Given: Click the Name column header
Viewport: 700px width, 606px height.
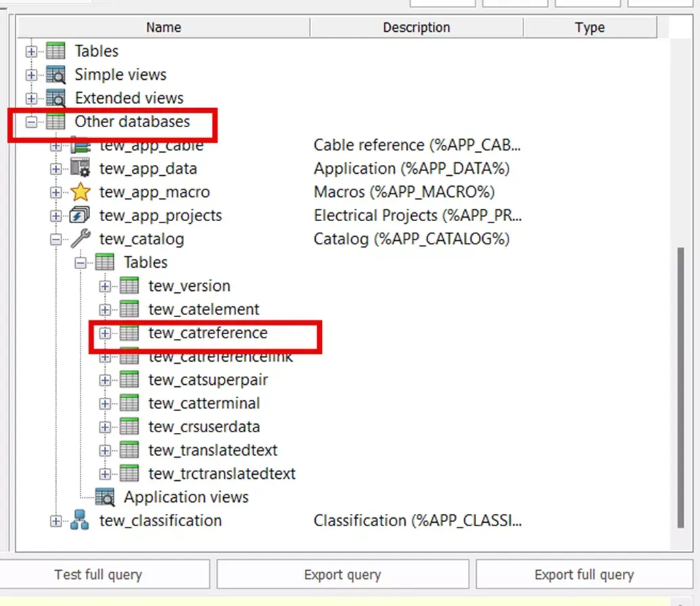Looking at the screenshot, I should pos(164,27).
